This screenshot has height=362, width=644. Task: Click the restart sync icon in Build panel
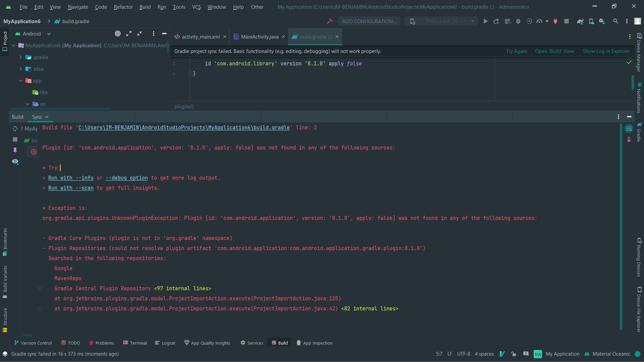coord(15,129)
